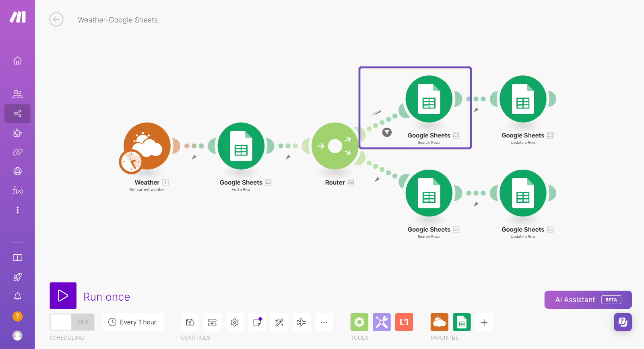644x349 pixels.
Task: Click the Save scenario icon
Action: coord(190,322)
